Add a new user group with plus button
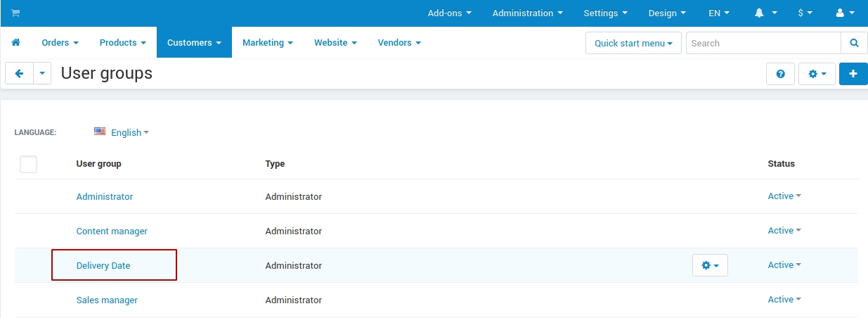 (853, 74)
